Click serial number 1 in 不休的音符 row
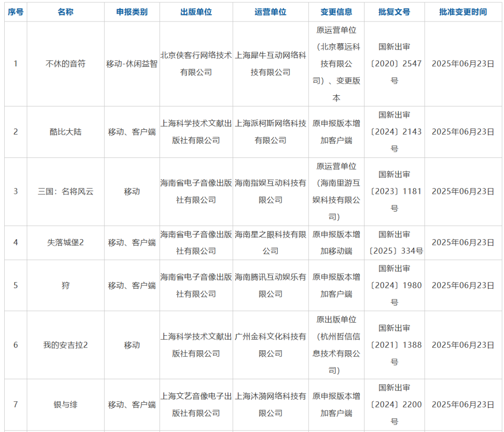504x432 pixels. (15, 64)
